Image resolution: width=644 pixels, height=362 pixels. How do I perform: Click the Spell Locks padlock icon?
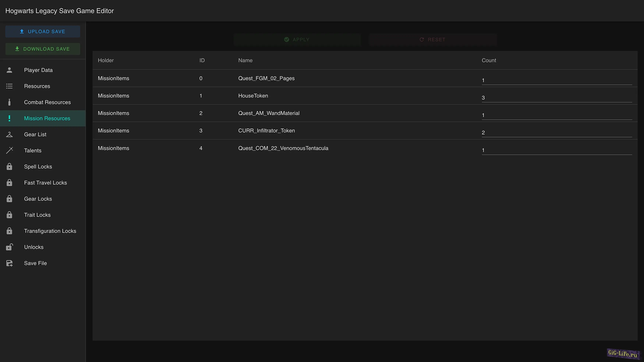pos(9,166)
